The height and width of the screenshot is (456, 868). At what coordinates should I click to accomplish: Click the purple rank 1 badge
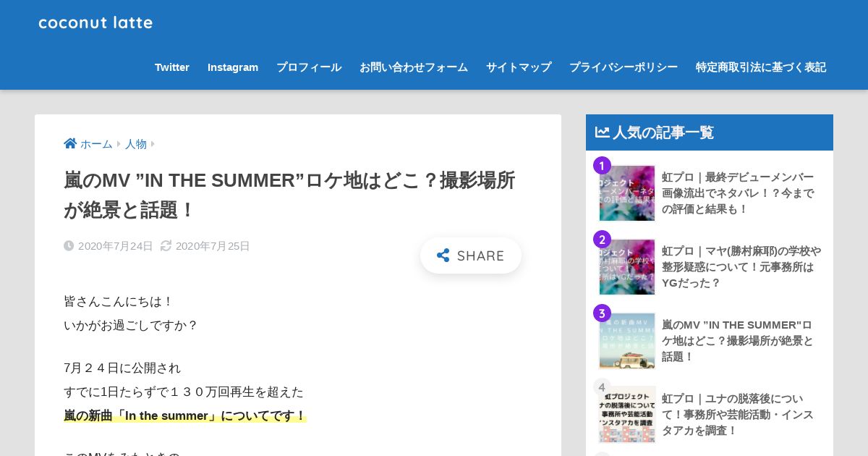coord(602,166)
